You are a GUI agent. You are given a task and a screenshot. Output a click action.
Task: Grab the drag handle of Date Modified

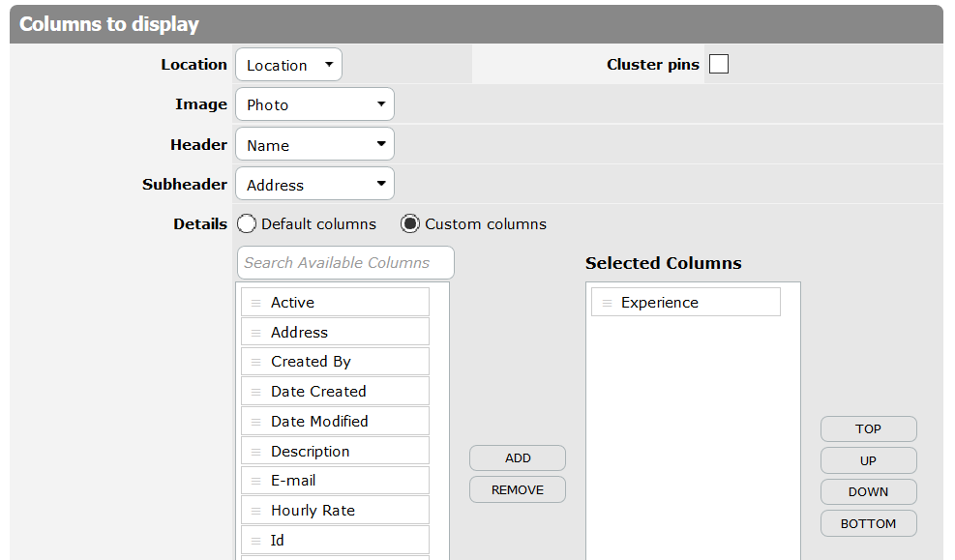pos(256,422)
